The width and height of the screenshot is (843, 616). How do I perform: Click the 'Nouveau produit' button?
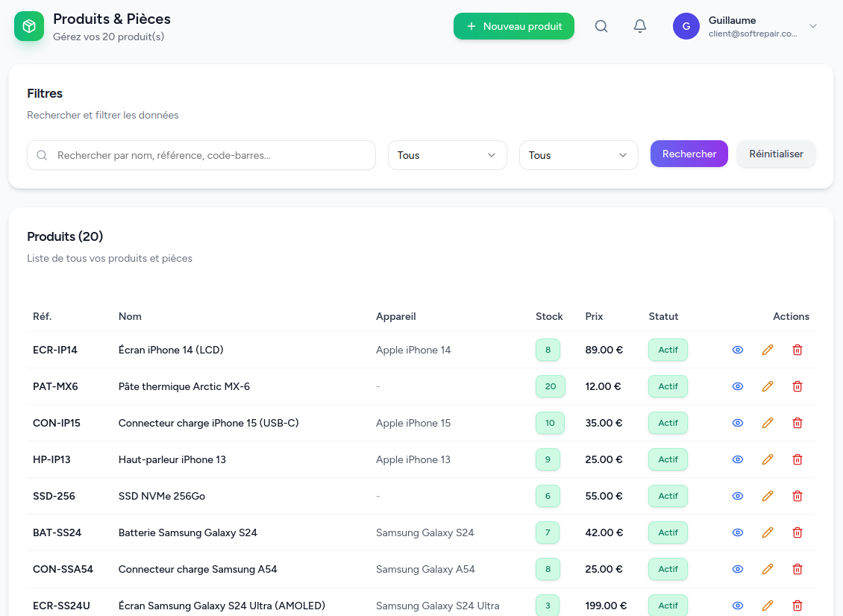(x=514, y=26)
